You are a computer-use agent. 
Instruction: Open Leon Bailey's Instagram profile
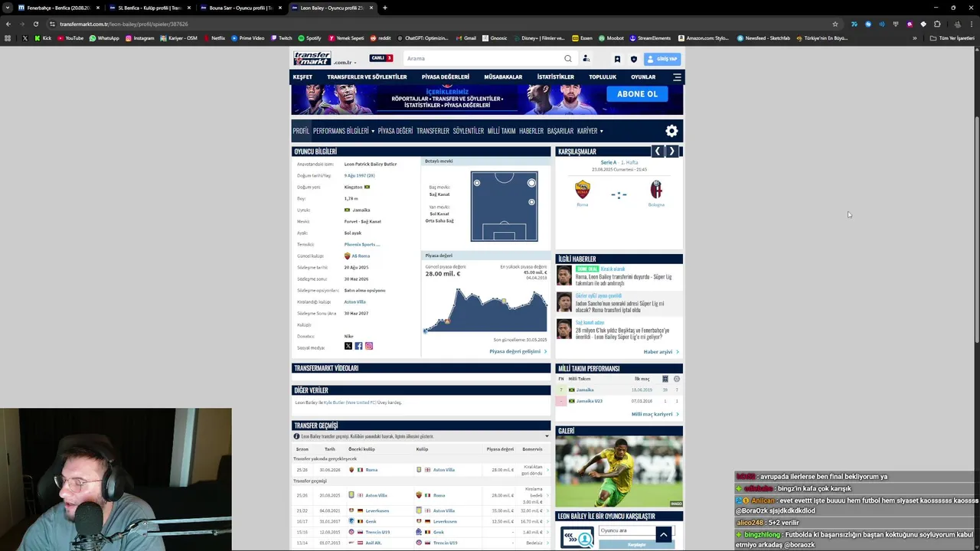point(368,346)
